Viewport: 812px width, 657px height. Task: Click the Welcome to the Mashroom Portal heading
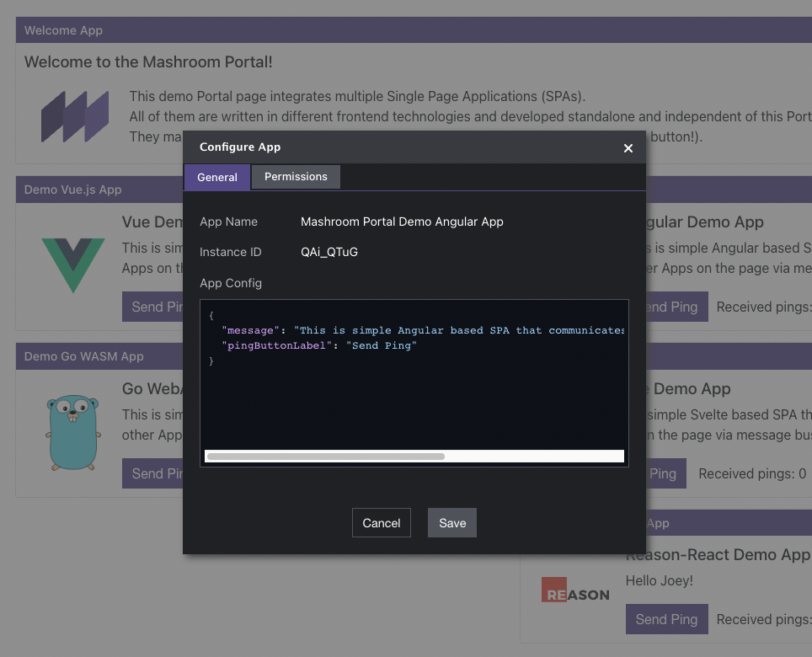(x=148, y=62)
